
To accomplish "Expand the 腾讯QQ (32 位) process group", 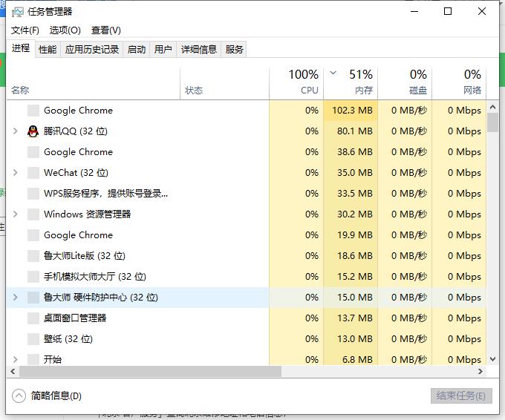I will (15, 131).
